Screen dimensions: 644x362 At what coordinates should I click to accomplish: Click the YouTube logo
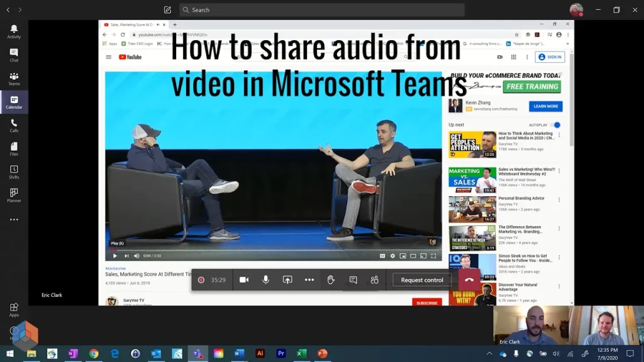click(x=130, y=57)
